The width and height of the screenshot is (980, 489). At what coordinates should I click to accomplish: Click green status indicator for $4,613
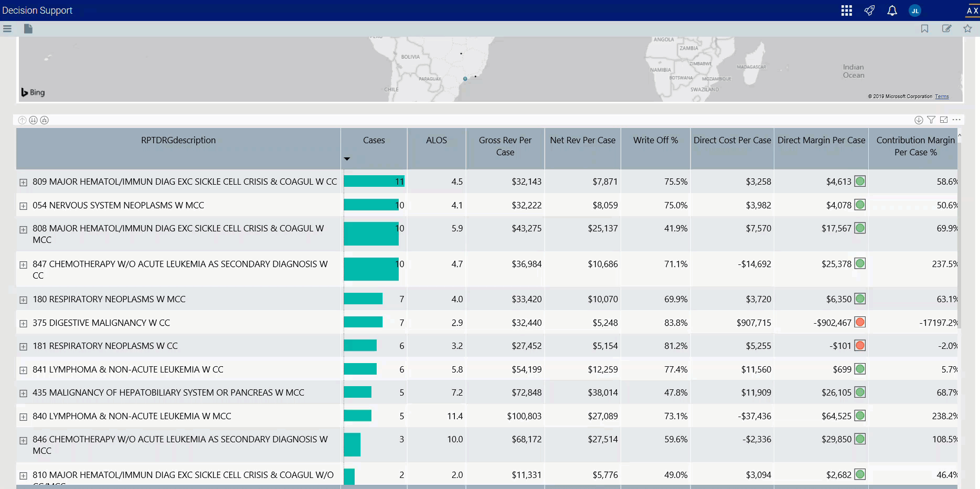[x=860, y=182]
